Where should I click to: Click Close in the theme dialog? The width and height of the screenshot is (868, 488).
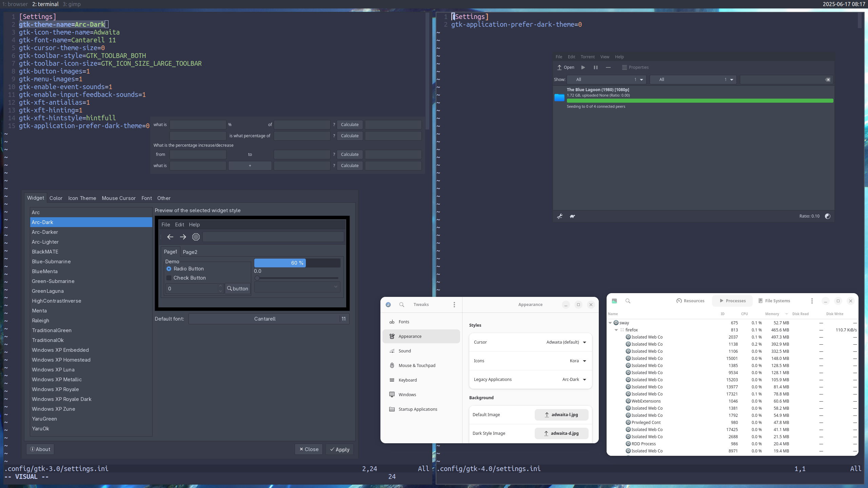pyautogui.click(x=309, y=449)
